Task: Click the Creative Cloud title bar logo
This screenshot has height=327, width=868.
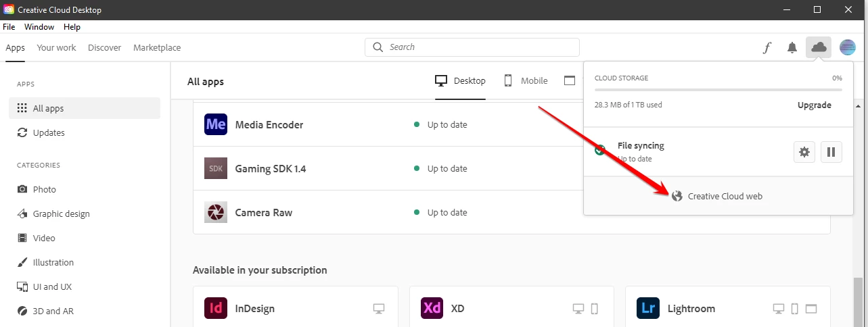Action: coord(8,10)
